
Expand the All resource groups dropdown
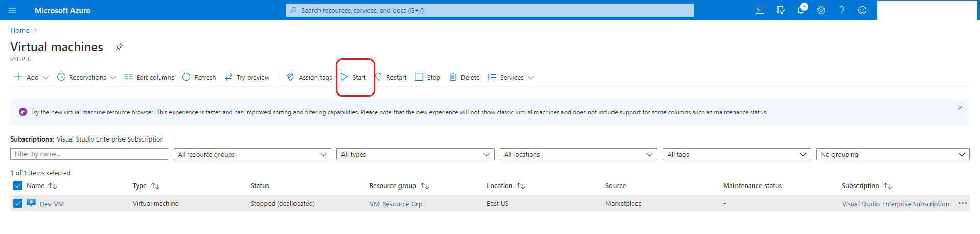pos(252,154)
